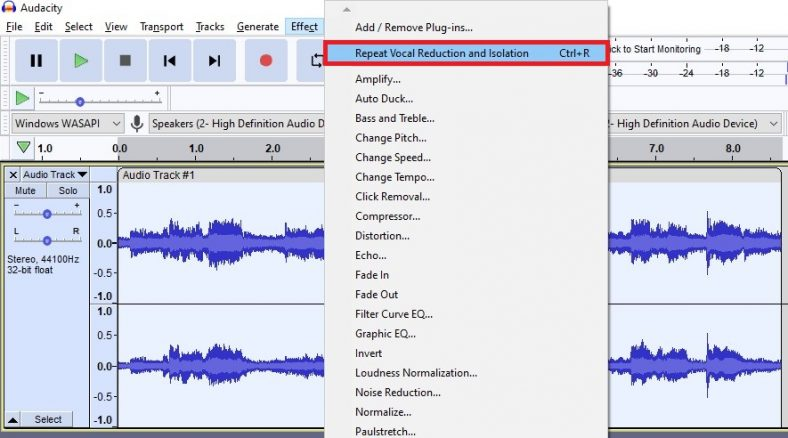Open the Tracks menu
This screenshot has height=438, width=788.
pos(210,27)
